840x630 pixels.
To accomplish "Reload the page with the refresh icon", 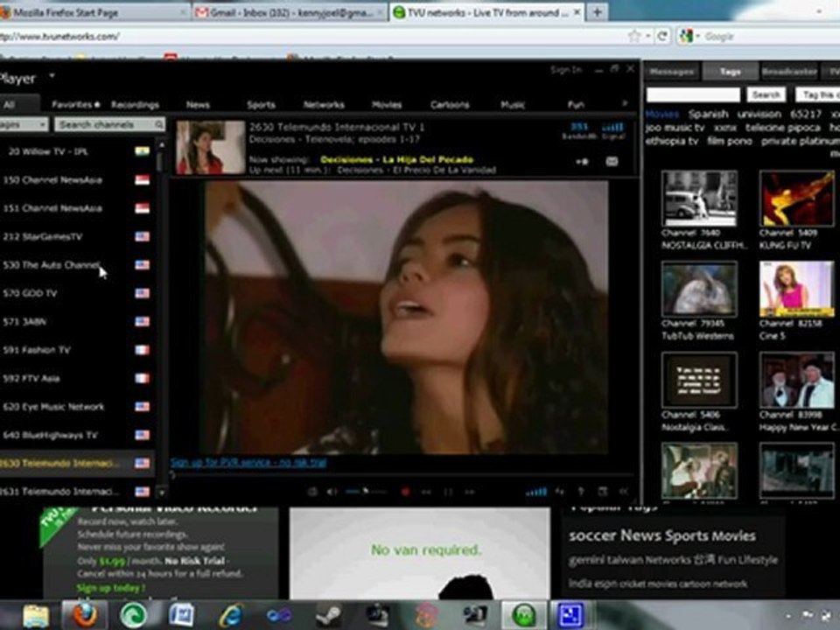I will (x=662, y=37).
